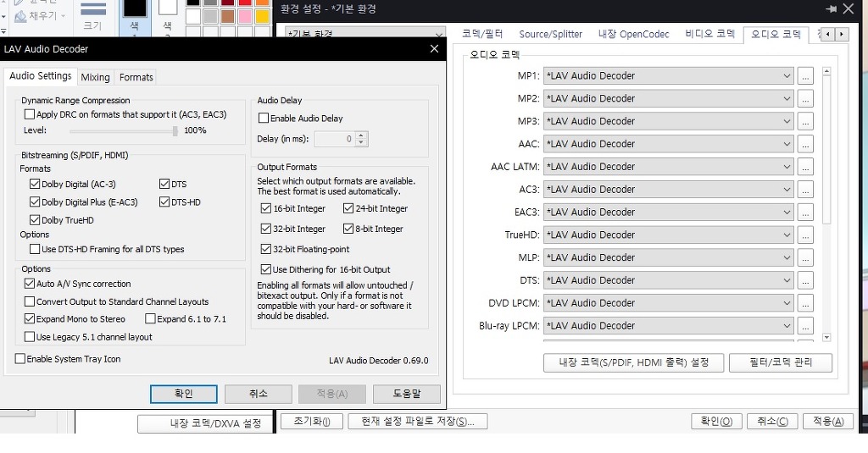Open the 코덱/필터 tab
This screenshot has height=453, width=868.
[x=482, y=34]
